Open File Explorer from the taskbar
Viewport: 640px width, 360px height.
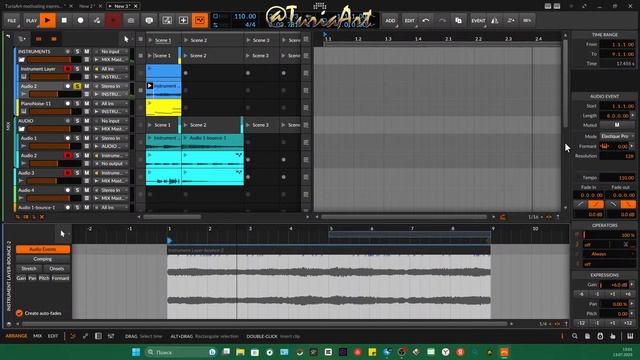click(240, 352)
